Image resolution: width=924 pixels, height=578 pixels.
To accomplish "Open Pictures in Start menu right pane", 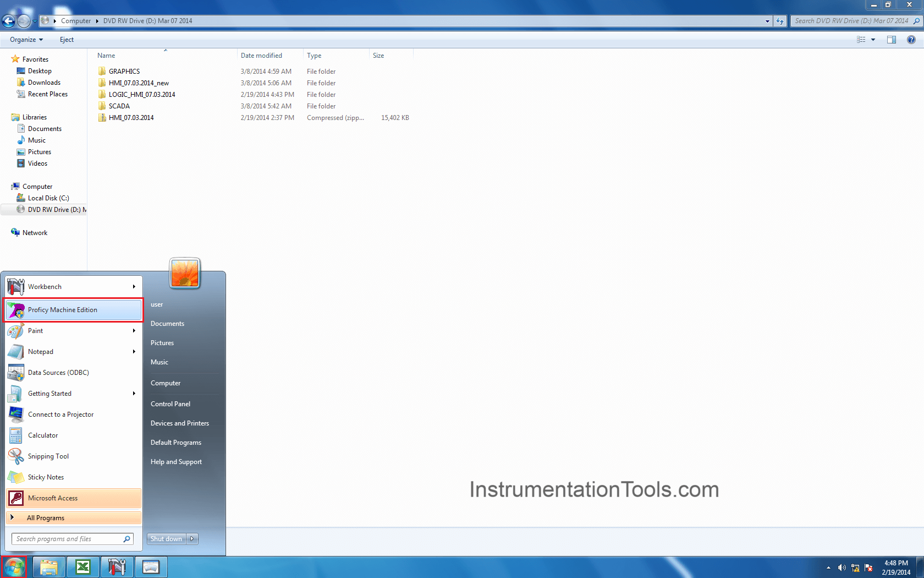I will coord(162,343).
